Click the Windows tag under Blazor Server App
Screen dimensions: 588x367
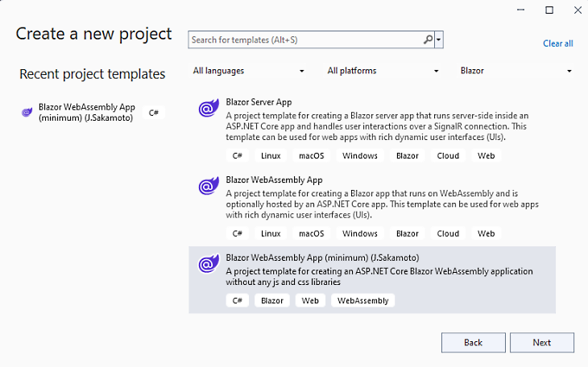tap(360, 155)
